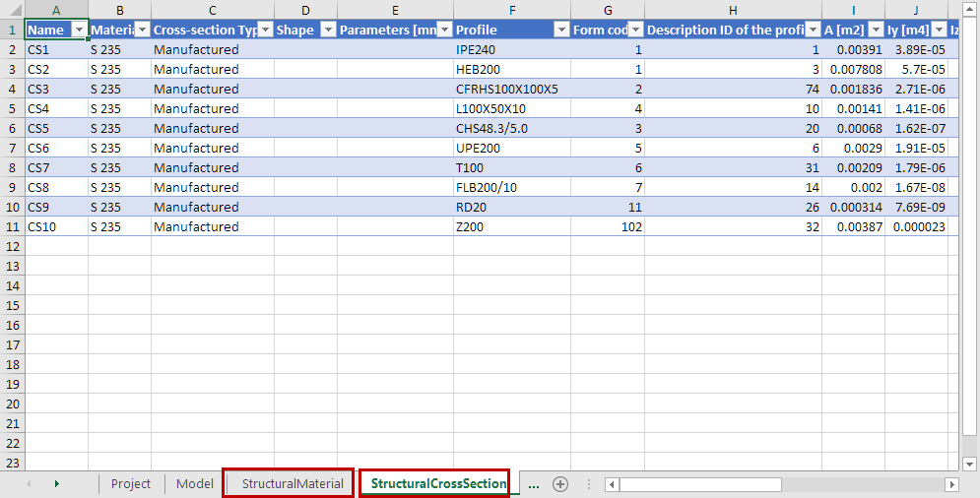980x498 pixels.
Task: Select the Z200 profile cell
Action: [512, 226]
